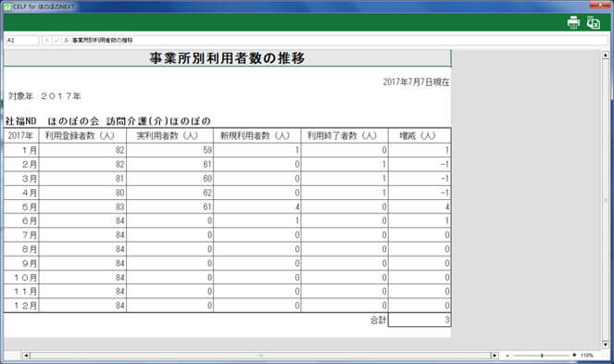The height and width of the screenshot is (364, 614).
Task: Click the fx function icon in formula bar
Action: (x=66, y=41)
